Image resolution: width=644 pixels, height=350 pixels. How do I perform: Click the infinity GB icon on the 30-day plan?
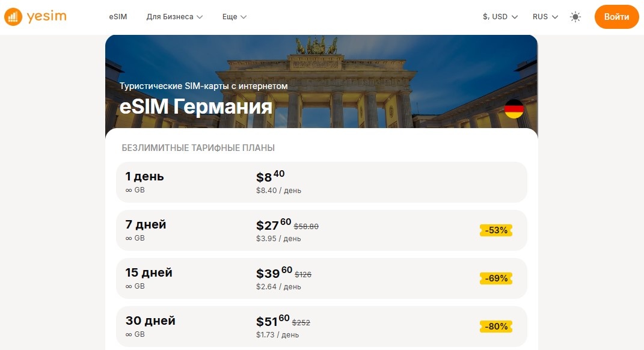click(128, 334)
